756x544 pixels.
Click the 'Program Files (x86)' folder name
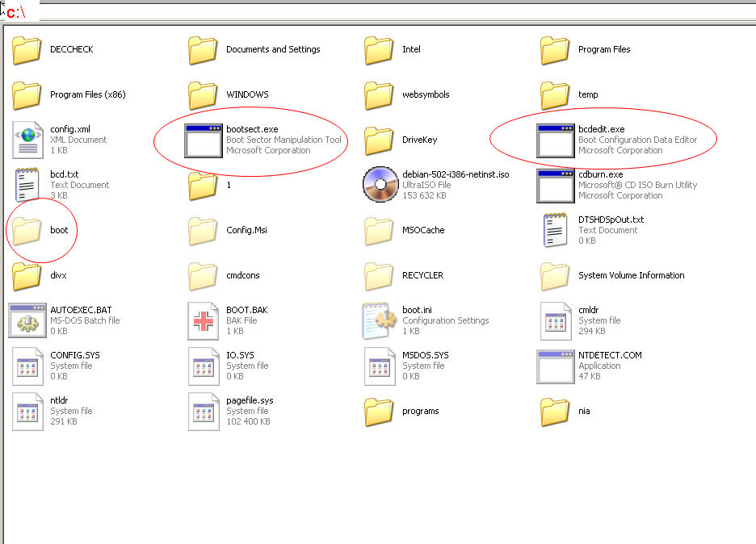point(88,94)
